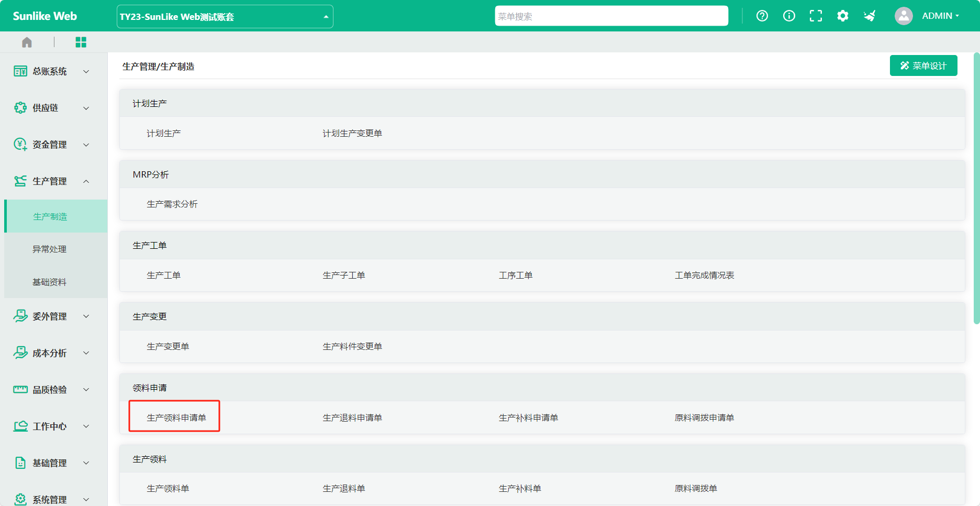Viewport: 980px width, 506px height.
Task: Open 生产退料单 link
Action: click(x=343, y=488)
